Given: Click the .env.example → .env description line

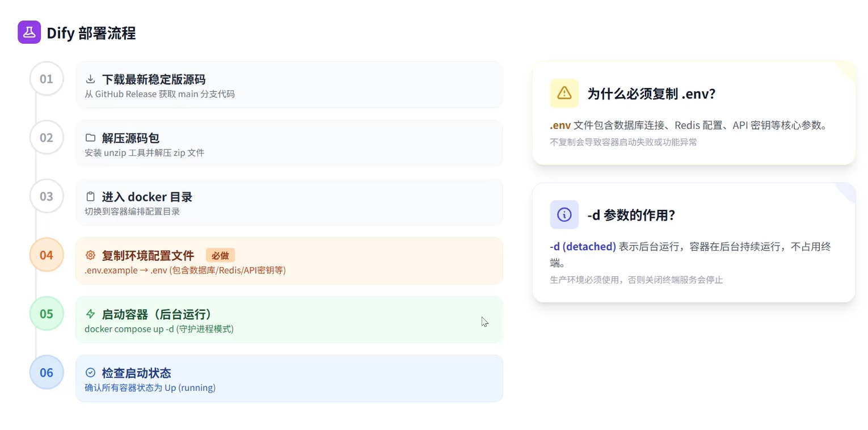Looking at the screenshot, I should click(x=185, y=270).
